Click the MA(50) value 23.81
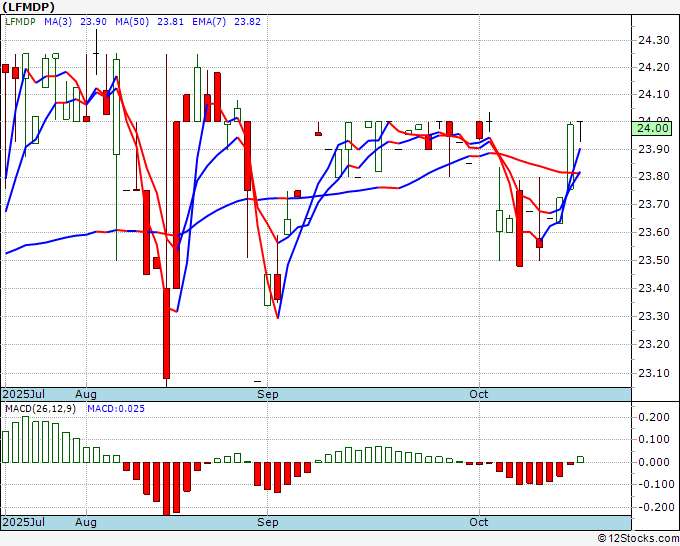This screenshot has width=680, height=546. 170,22
